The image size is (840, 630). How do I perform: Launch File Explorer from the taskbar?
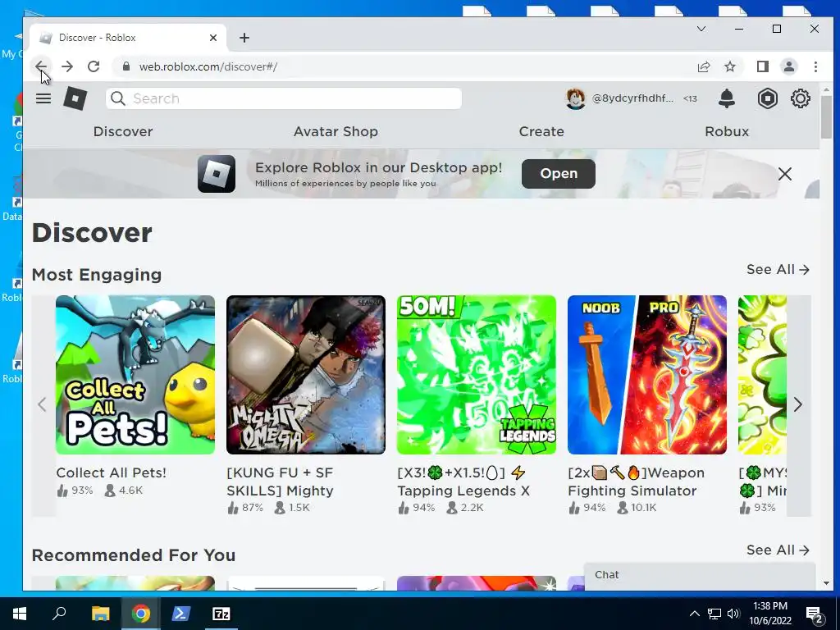(100, 614)
